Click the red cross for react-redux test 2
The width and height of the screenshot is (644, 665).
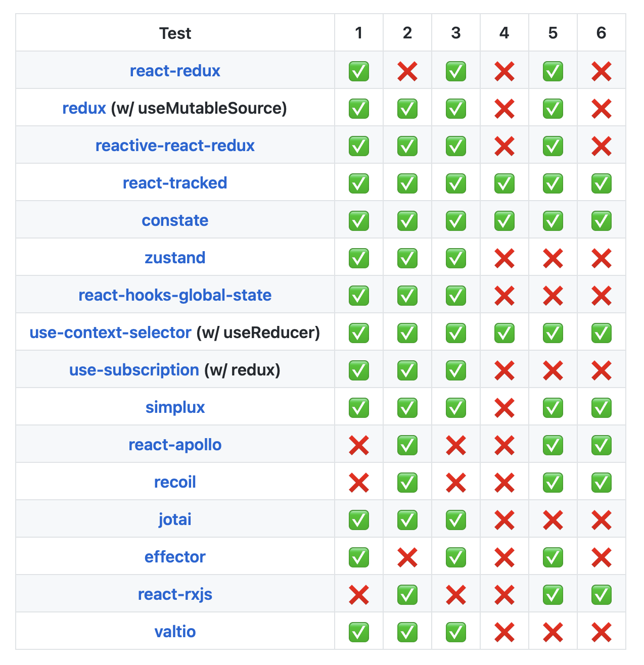pos(407,71)
